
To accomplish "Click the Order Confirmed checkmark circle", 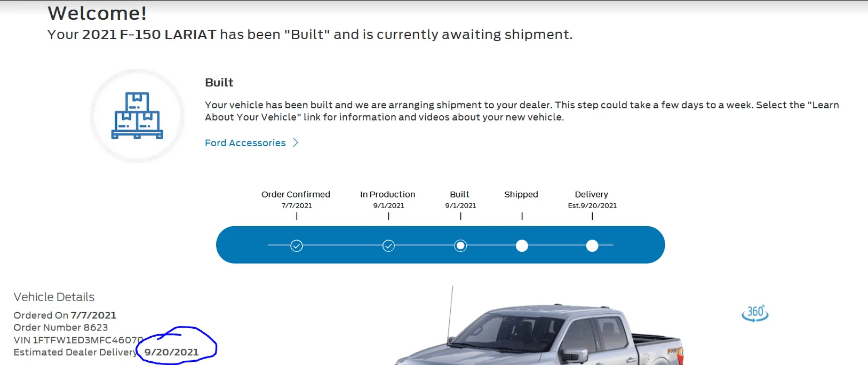I will tap(297, 245).
